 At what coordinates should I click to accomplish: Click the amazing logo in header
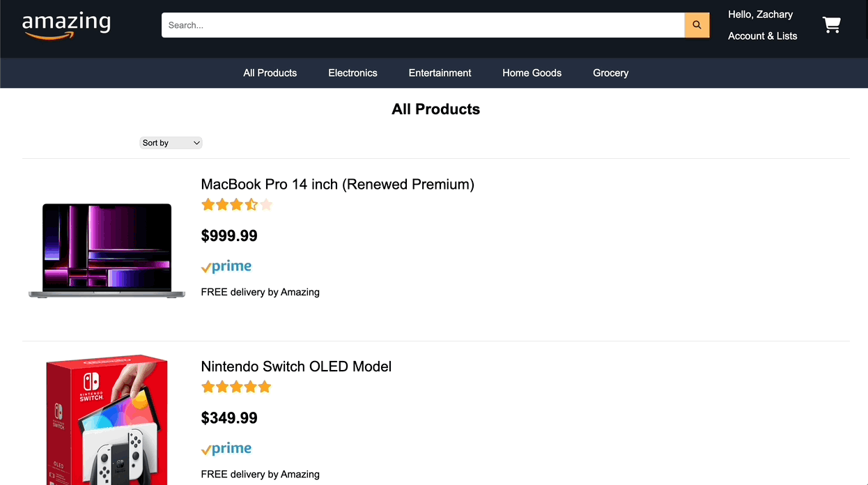coord(66,26)
